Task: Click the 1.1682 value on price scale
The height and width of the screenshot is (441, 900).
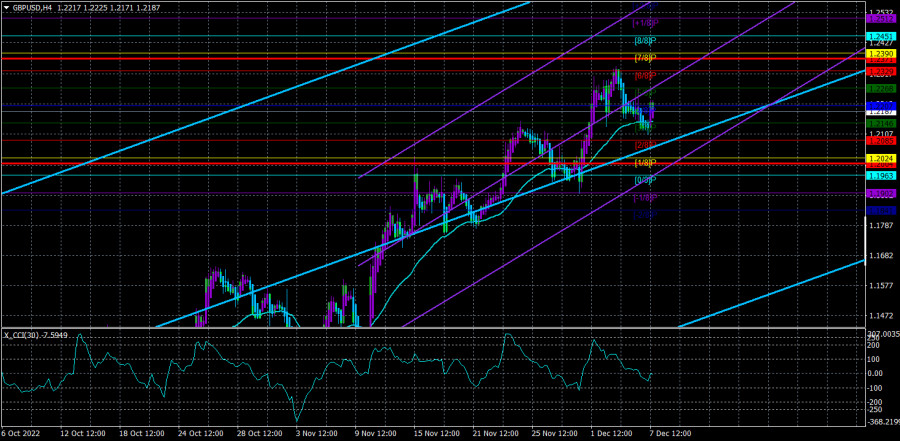Action: click(x=880, y=256)
